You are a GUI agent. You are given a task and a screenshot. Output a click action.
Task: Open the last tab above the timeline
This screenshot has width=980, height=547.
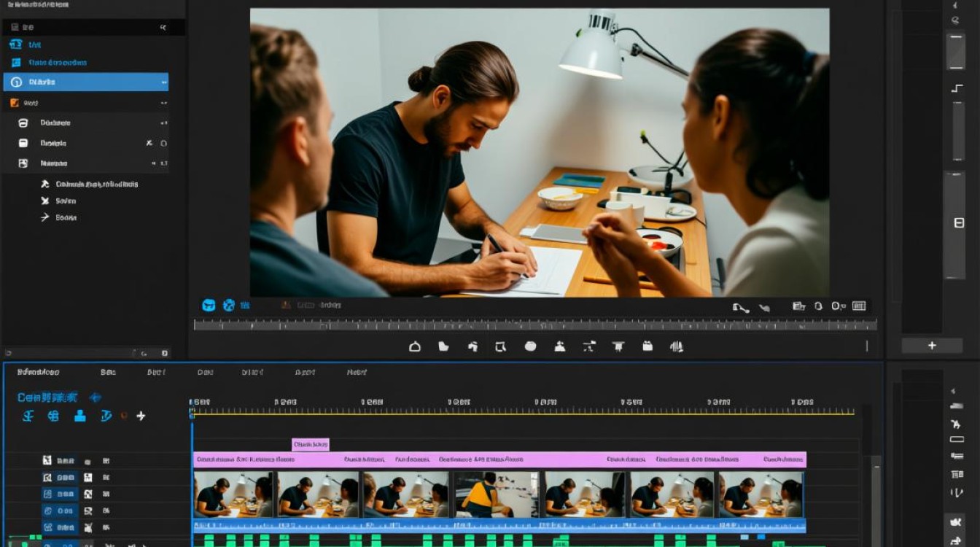[357, 372]
